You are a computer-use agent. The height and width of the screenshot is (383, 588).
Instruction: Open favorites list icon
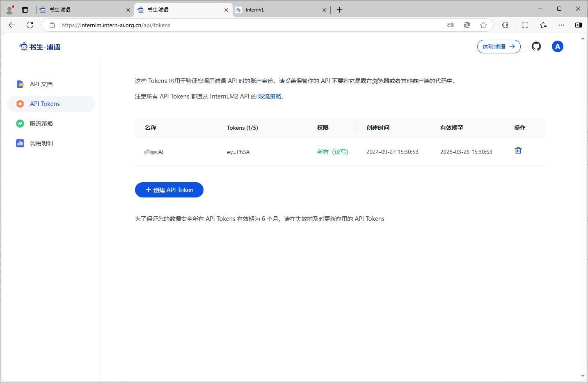click(543, 25)
